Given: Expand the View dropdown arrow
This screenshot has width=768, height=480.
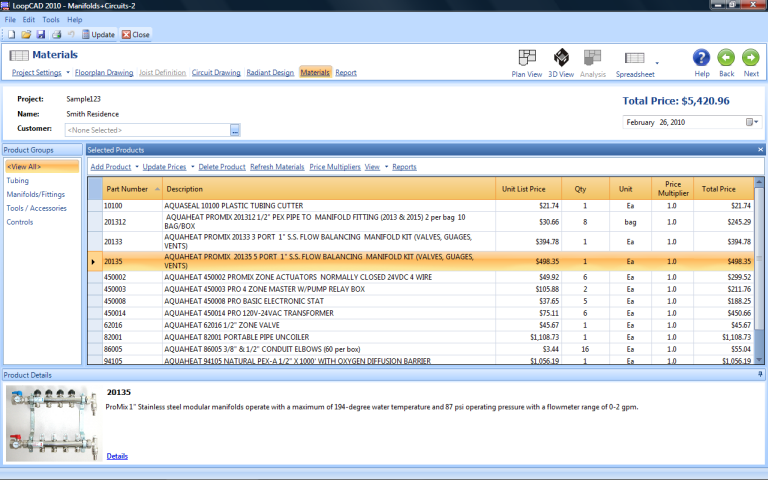Looking at the screenshot, I should point(386,167).
